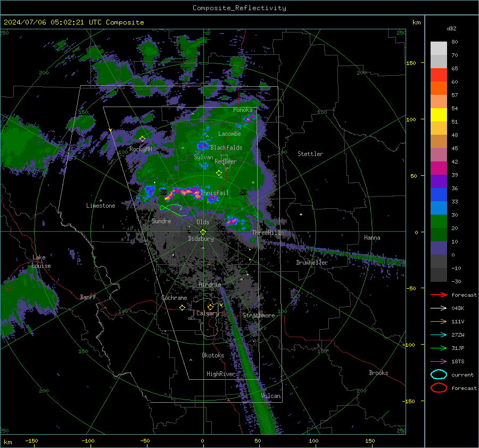Click the Composite_Reflectivity title
Viewport: 479px width, 448px height.
[240, 8]
